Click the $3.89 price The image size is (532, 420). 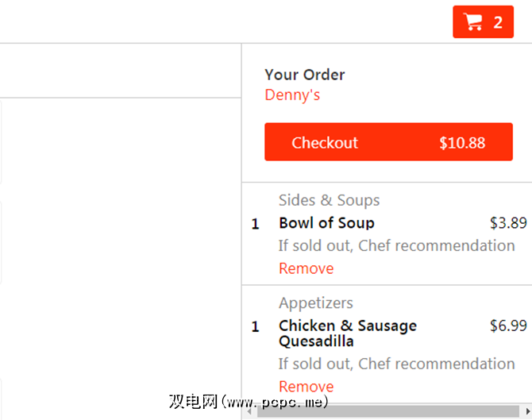pyautogui.click(x=508, y=223)
